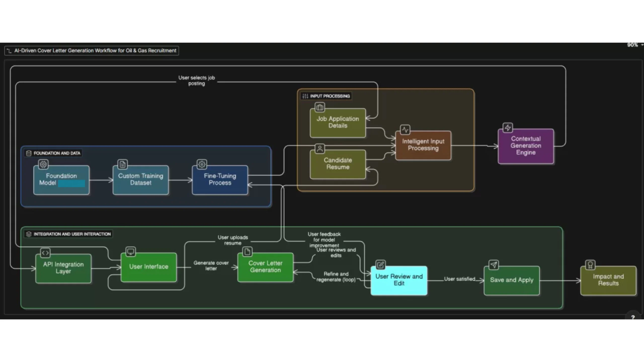Viewport: 644px width, 362px height.
Task: Click the document icon above Custom Training Dataset
Action: tap(123, 164)
